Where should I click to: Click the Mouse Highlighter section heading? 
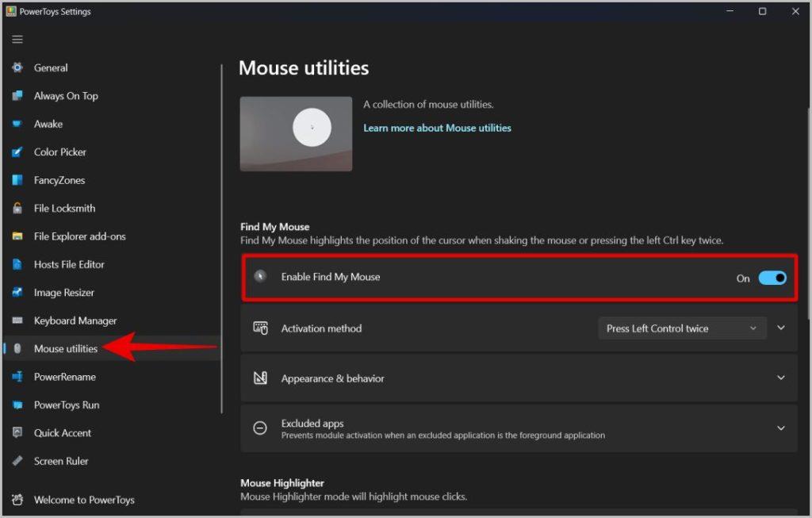[x=282, y=483]
